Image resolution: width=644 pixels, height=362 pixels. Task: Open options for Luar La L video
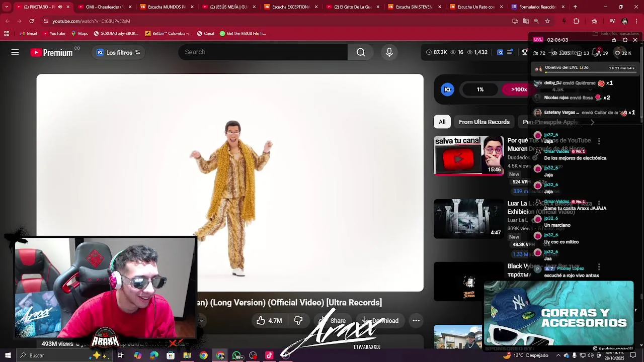[x=599, y=204]
